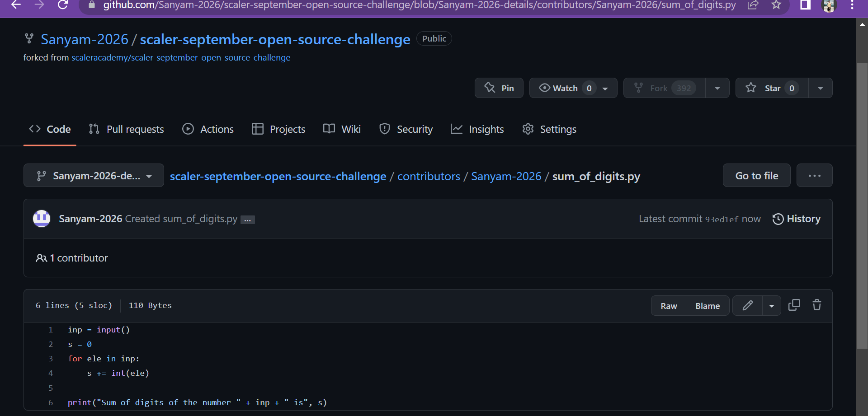Click the Go to file button
The image size is (868, 416).
click(756, 175)
